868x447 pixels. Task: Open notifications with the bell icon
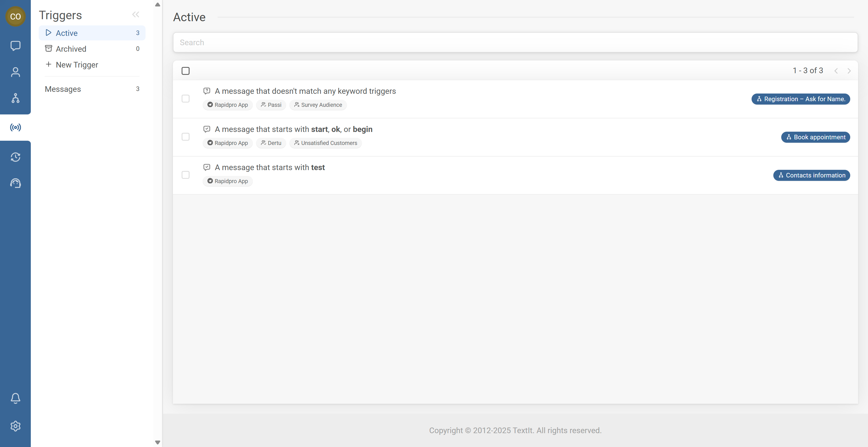(15, 398)
